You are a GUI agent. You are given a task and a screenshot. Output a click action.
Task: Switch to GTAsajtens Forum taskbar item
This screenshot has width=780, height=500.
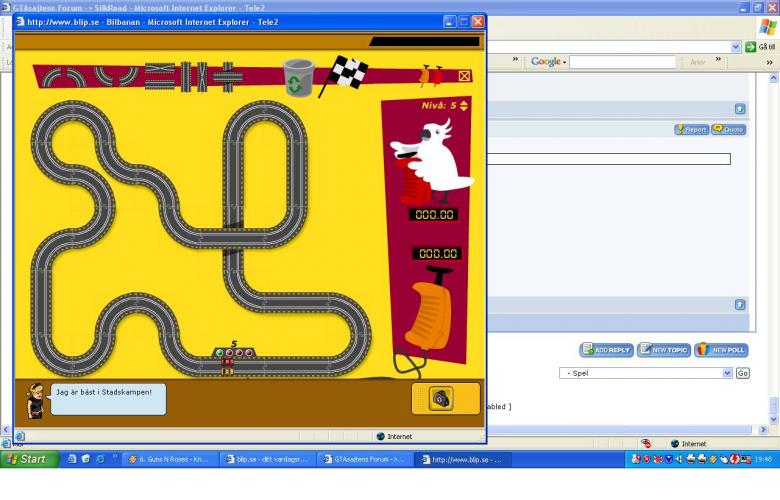365,460
